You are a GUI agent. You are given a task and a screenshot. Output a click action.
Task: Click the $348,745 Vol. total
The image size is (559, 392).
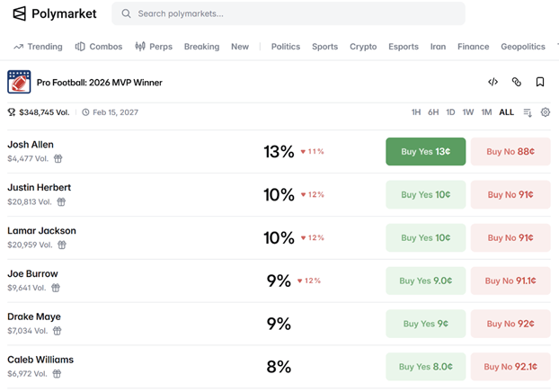tap(44, 112)
